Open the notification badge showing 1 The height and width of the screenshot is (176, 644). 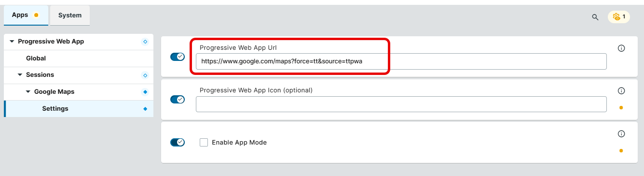tap(618, 17)
